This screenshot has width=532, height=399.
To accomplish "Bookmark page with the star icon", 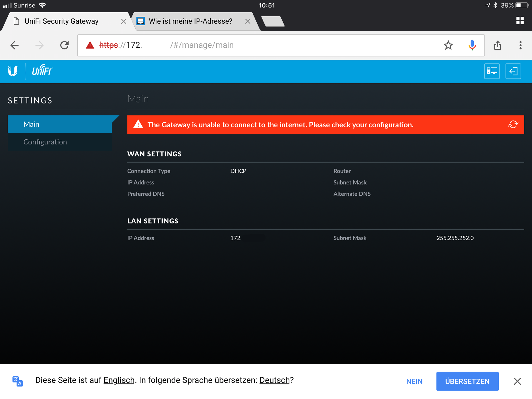I will coord(448,45).
